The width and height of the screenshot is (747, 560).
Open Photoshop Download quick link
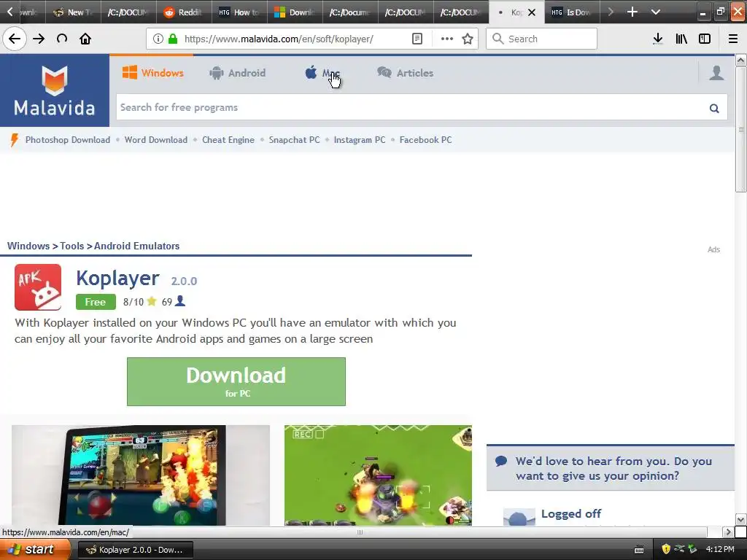68,140
